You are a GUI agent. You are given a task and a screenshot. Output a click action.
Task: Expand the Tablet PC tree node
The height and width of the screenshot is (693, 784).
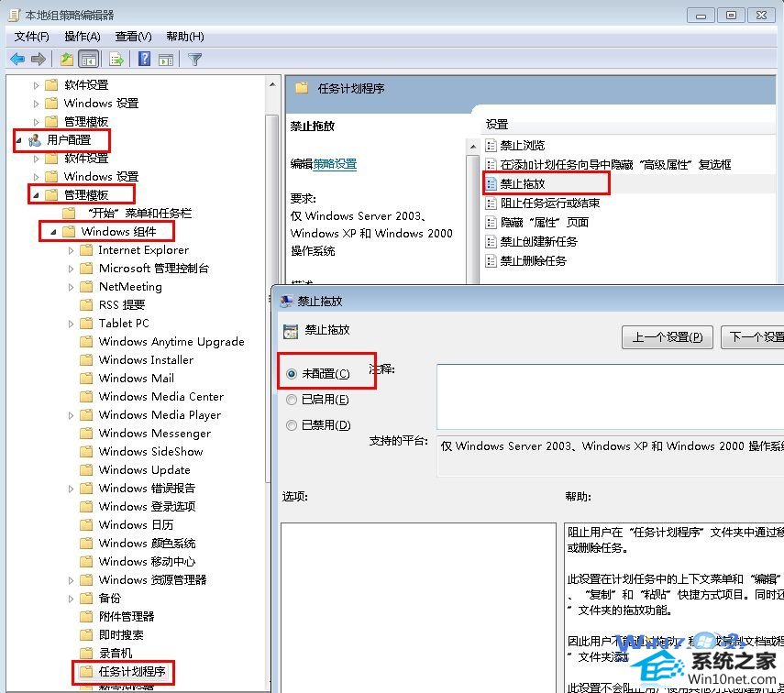pos(71,324)
